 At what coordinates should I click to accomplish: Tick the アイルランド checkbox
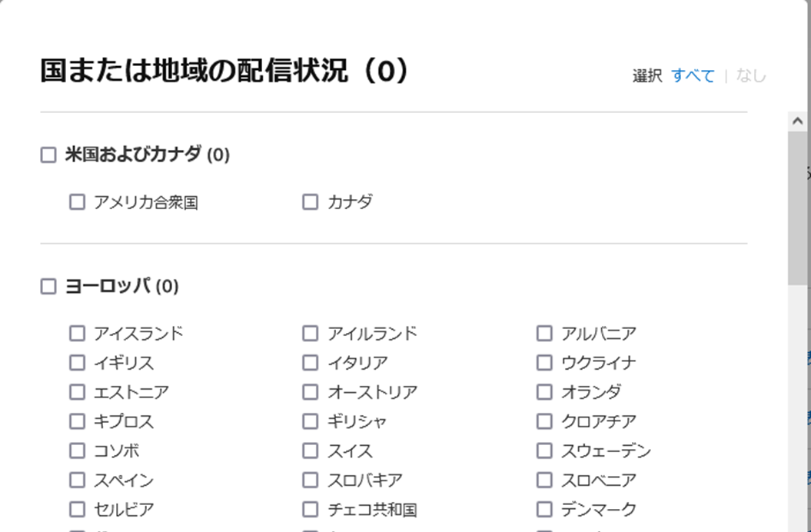coord(311,334)
